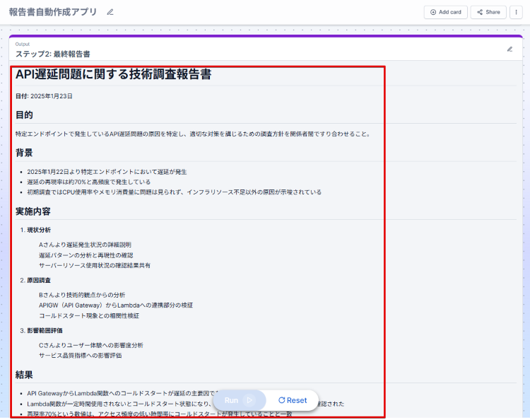The image size is (530, 420).
Task: Click the 結果 section heading
Action: [x=24, y=375]
